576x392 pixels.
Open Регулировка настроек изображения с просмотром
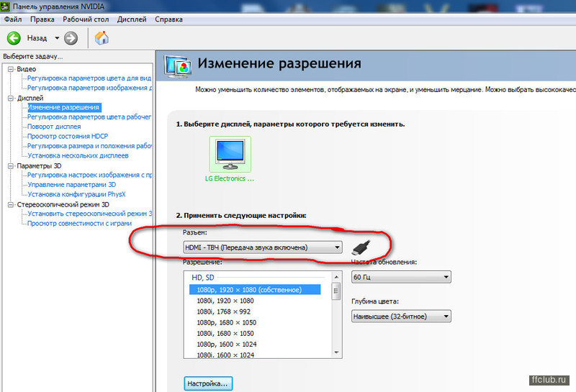coord(89,175)
